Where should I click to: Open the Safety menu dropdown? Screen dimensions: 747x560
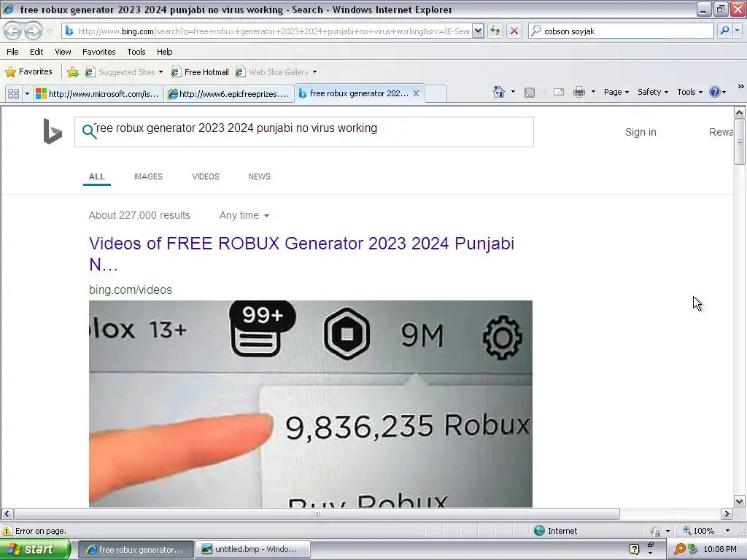pos(653,92)
